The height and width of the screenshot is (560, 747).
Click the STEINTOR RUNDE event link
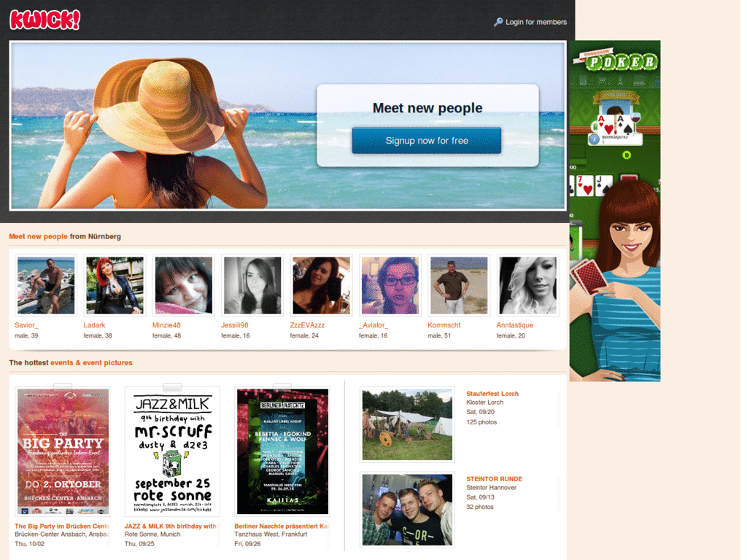pyautogui.click(x=494, y=479)
